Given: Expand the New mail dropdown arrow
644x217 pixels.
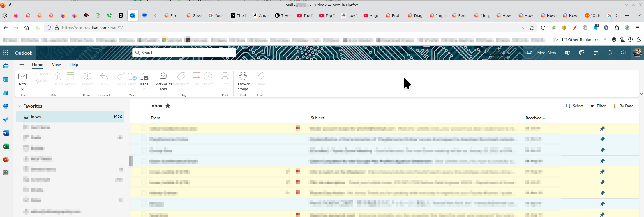Looking at the screenshot, I should [22, 89].
